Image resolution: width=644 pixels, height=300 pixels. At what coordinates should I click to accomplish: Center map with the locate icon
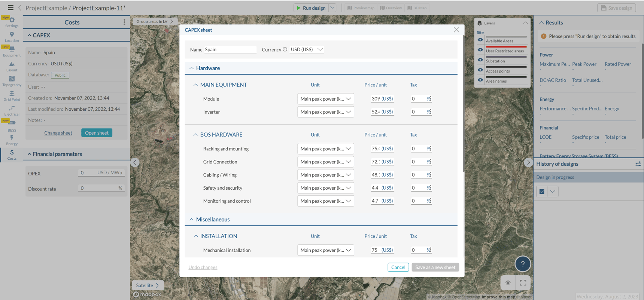(508, 283)
